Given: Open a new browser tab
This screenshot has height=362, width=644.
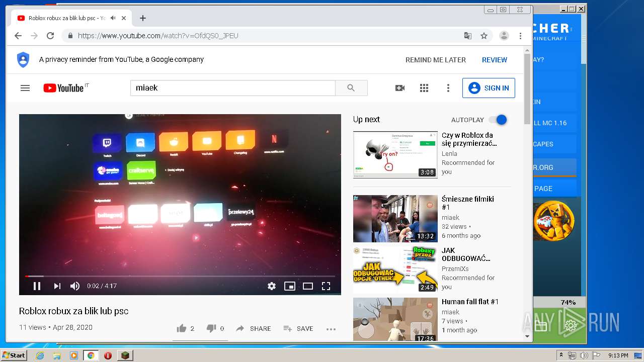Looking at the screenshot, I should click(143, 18).
